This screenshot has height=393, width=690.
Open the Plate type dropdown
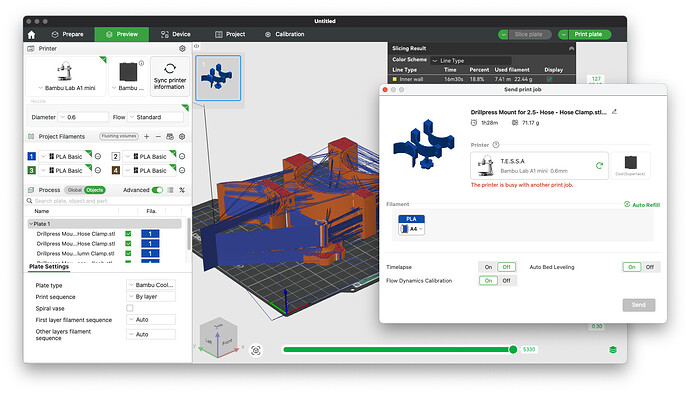[x=151, y=285]
